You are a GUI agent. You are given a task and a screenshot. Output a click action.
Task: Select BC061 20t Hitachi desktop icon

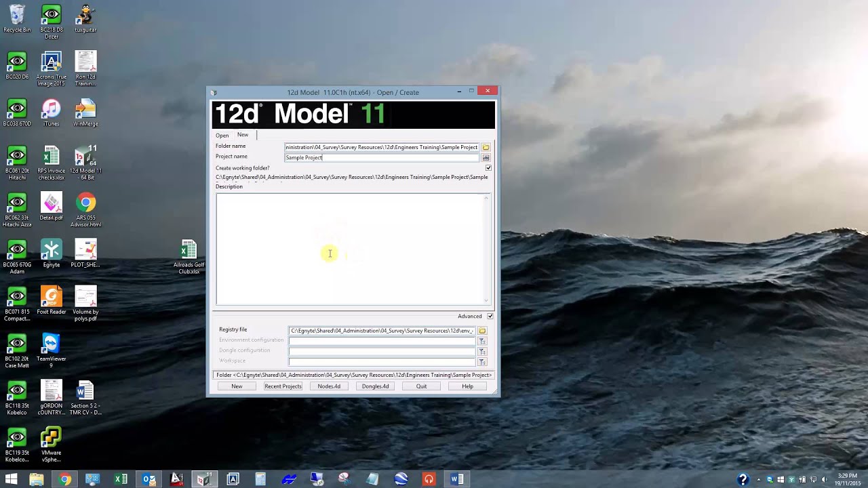tap(17, 163)
